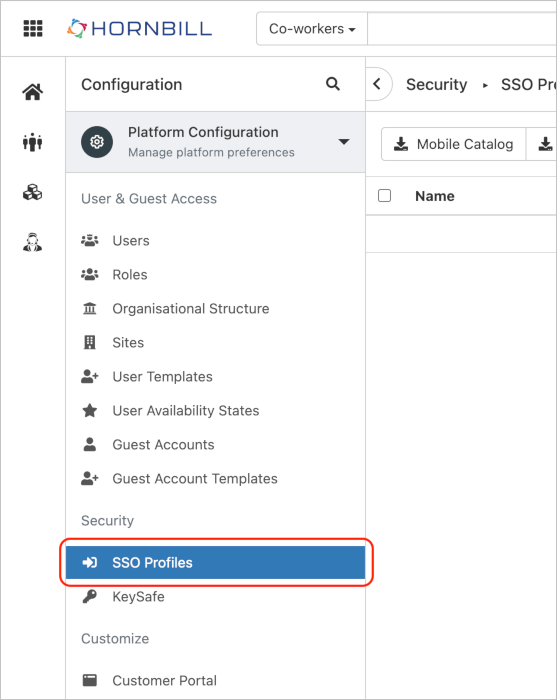Click the stacked cubes icon in sidebar

coord(33,193)
